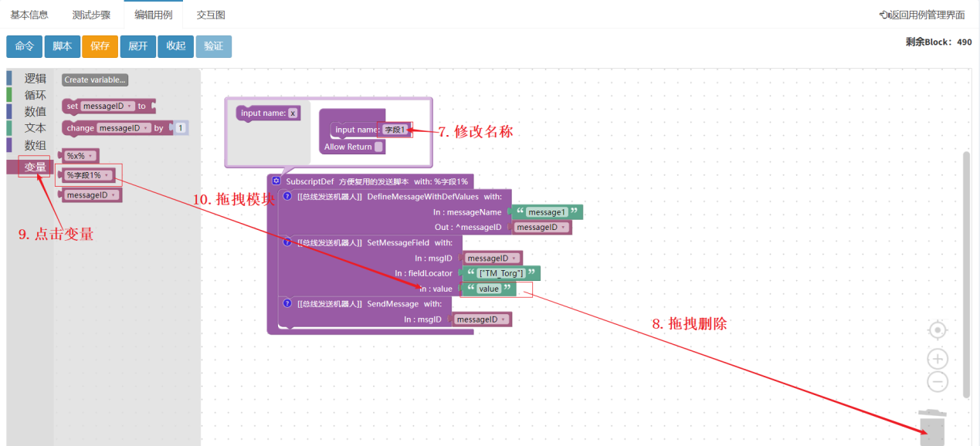The image size is (980, 446).
Task: Zoom in with the plus icon
Action: pos(938,359)
